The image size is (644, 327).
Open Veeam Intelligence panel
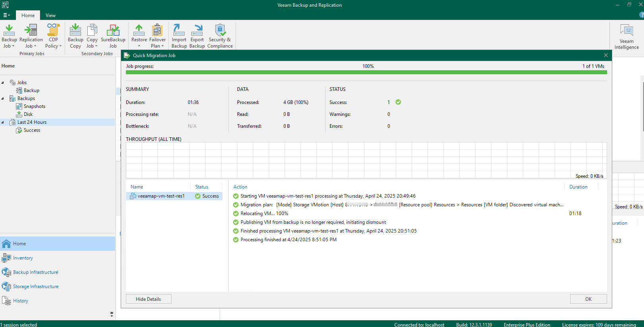627,37
